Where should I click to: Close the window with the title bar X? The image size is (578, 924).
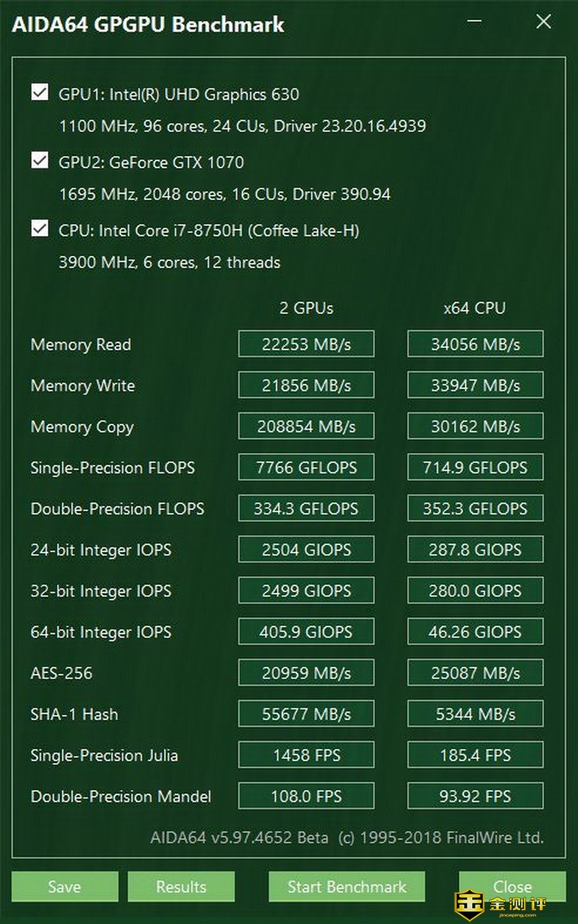tap(543, 22)
